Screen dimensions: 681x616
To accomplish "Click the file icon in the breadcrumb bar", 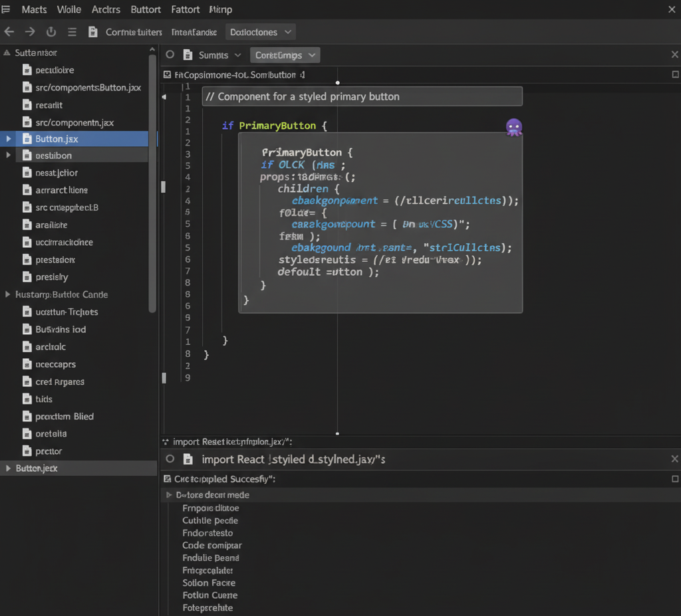I will 166,74.
